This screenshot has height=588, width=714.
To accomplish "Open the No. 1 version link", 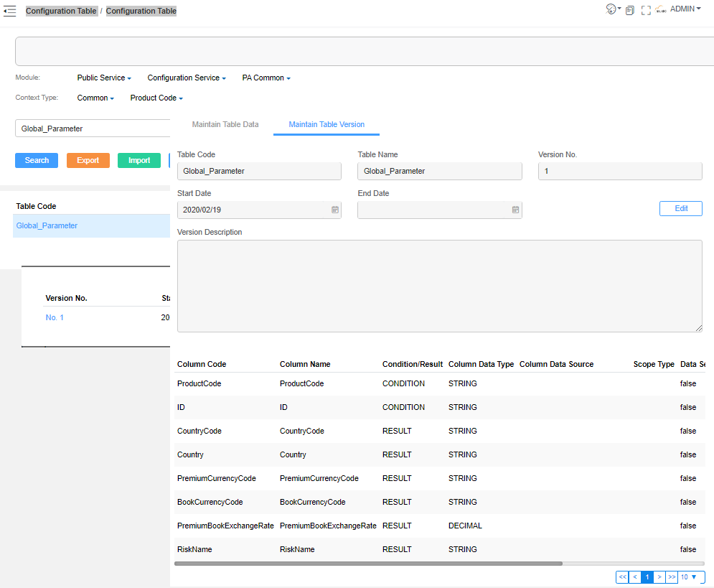I will pos(55,317).
